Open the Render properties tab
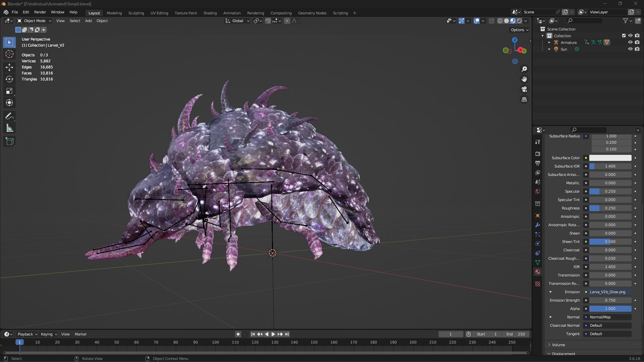644x362 pixels. point(538,154)
